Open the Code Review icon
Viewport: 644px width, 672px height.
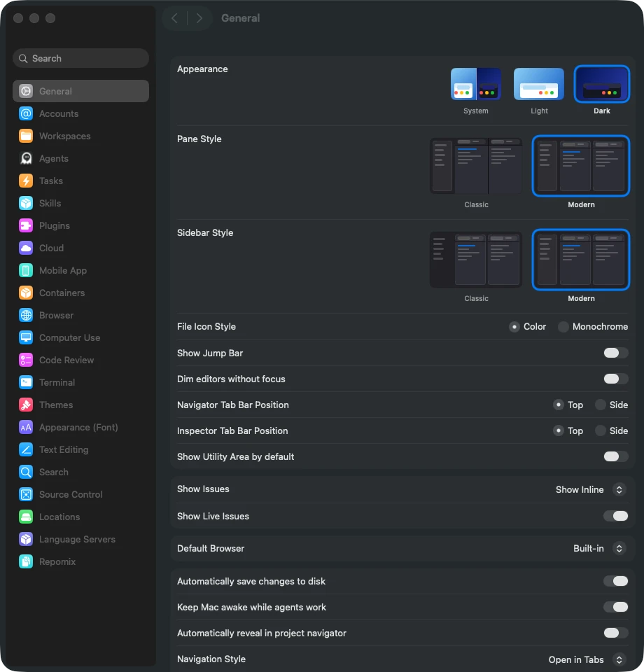[x=26, y=360]
